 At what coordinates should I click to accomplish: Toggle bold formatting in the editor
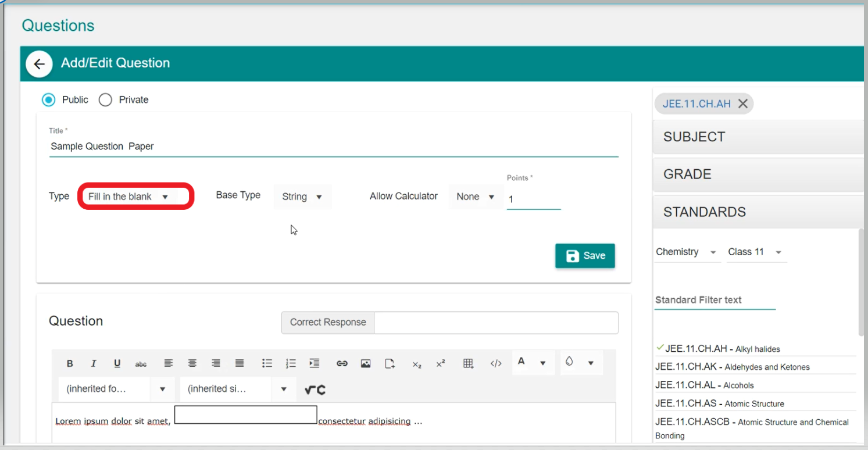pyautogui.click(x=70, y=363)
